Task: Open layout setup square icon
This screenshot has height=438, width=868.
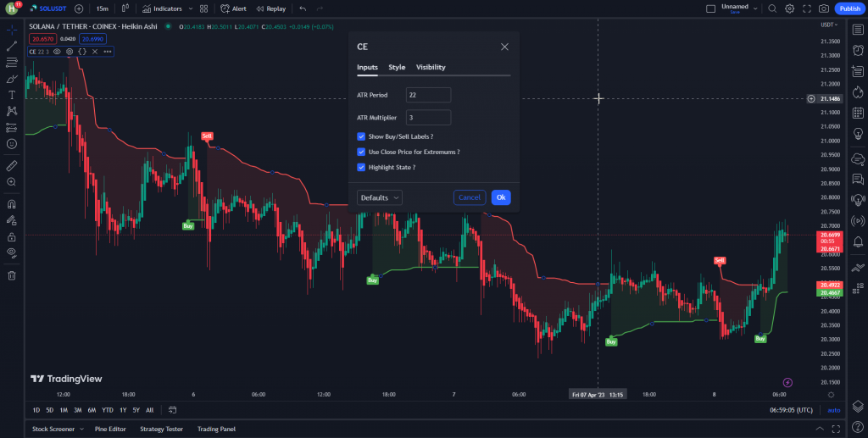Action: click(x=711, y=8)
